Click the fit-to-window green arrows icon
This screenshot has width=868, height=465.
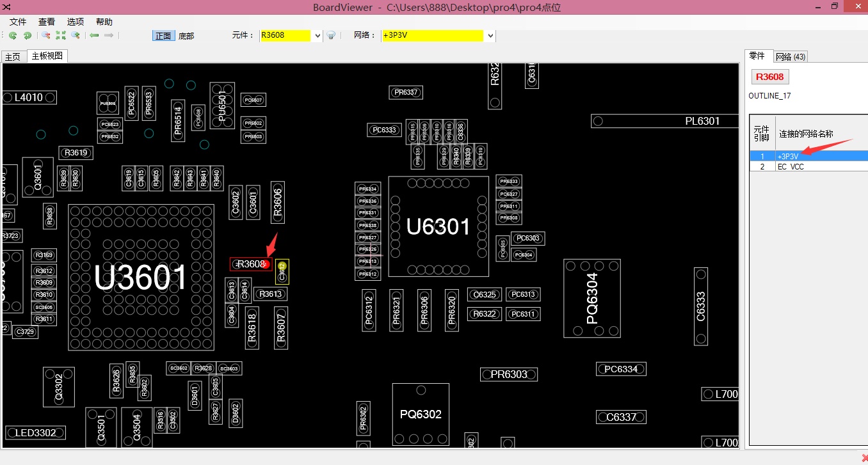pos(61,36)
